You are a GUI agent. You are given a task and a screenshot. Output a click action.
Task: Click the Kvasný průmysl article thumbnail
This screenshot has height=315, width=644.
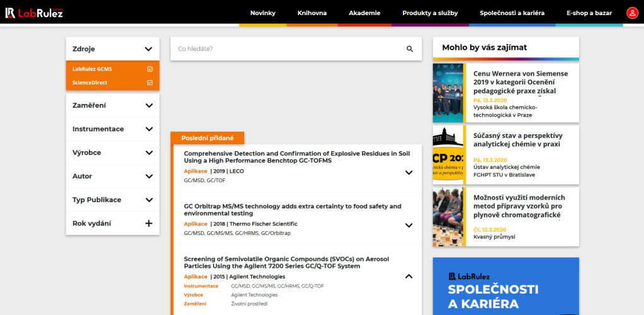click(448, 217)
